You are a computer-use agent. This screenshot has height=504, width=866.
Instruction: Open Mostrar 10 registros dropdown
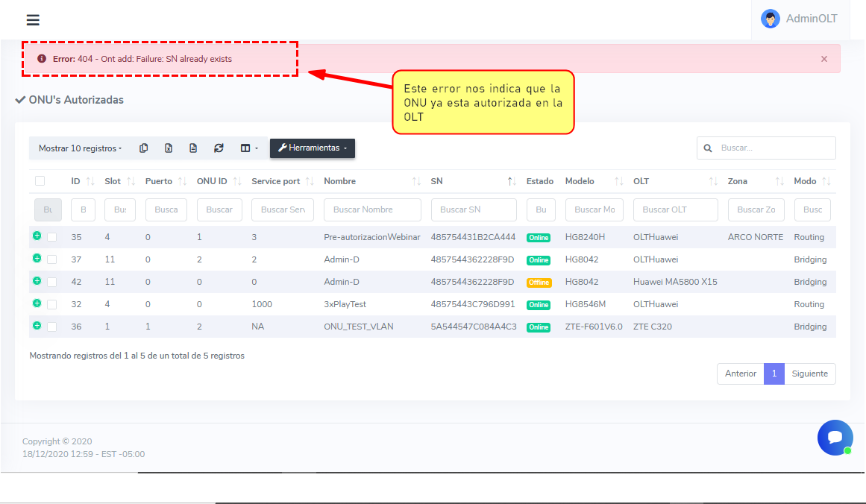pos(80,148)
